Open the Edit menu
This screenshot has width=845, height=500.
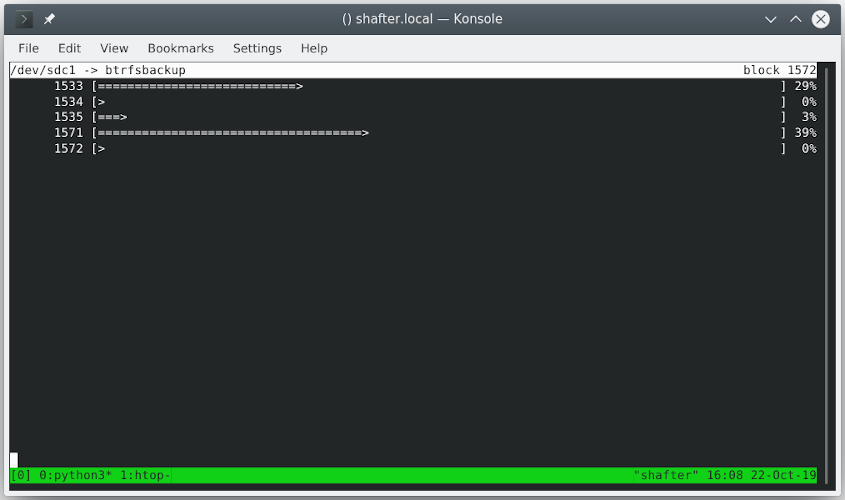[x=70, y=48]
